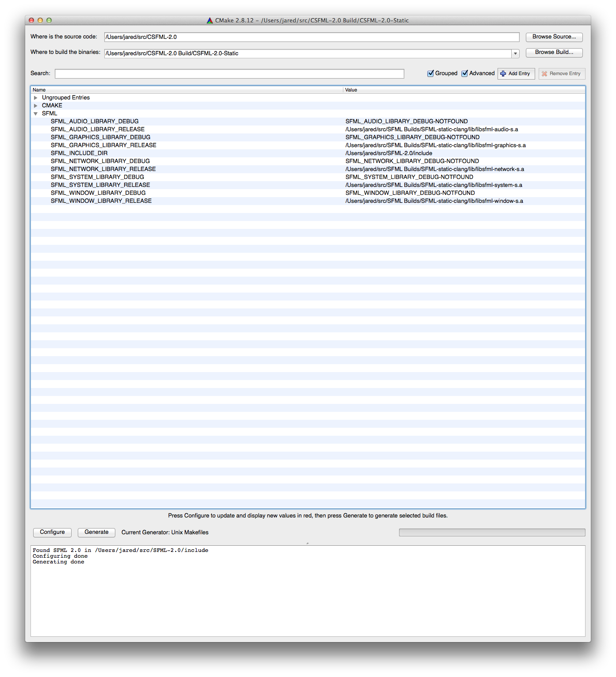Click the SFML_SYSTEM_LIBRARY_DEBUG-NOTFOUND value
Viewport: 616px width, 677px height.
point(409,177)
